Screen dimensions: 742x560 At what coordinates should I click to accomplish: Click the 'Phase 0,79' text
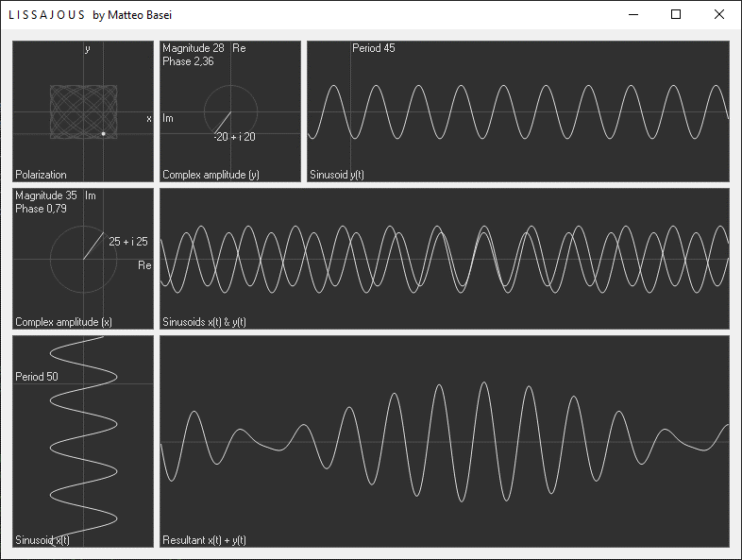[41, 209]
